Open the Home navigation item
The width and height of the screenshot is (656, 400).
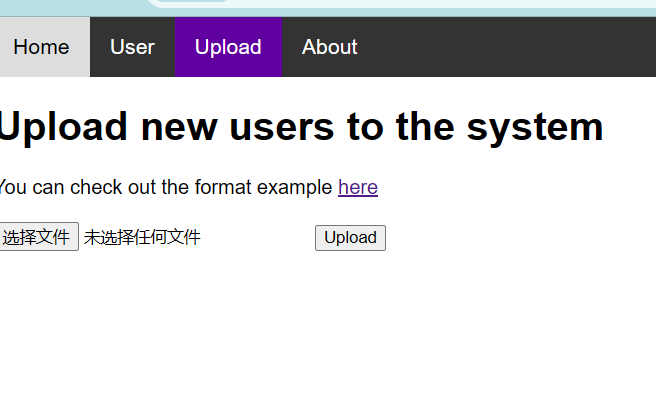pyautogui.click(x=42, y=47)
